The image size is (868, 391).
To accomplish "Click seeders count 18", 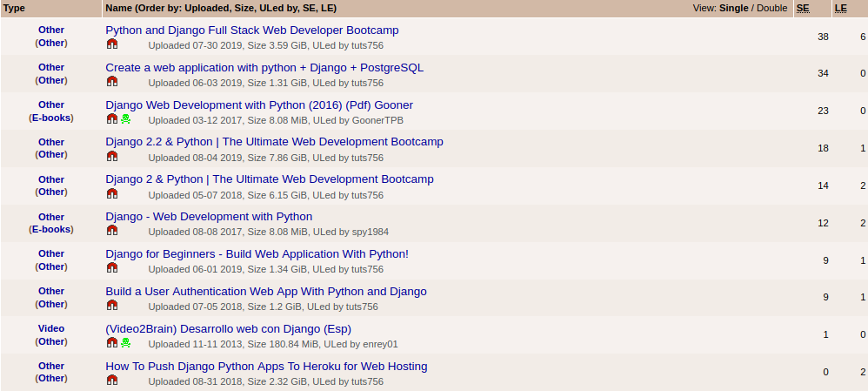I will click(x=823, y=148).
